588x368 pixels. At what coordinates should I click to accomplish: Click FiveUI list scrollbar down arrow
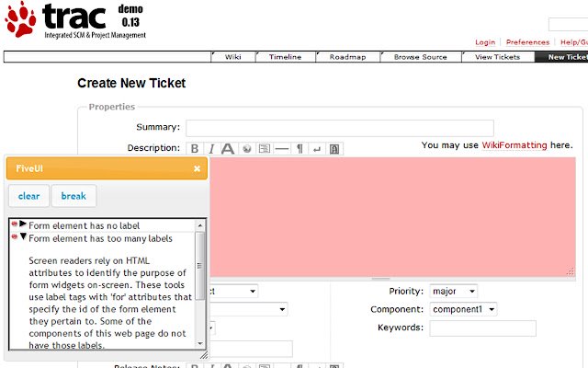tap(200, 343)
